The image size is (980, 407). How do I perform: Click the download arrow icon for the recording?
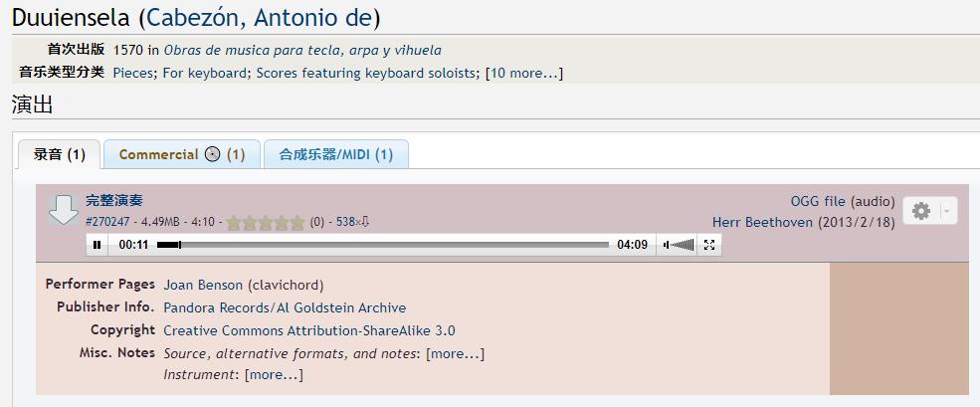point(64,208)
